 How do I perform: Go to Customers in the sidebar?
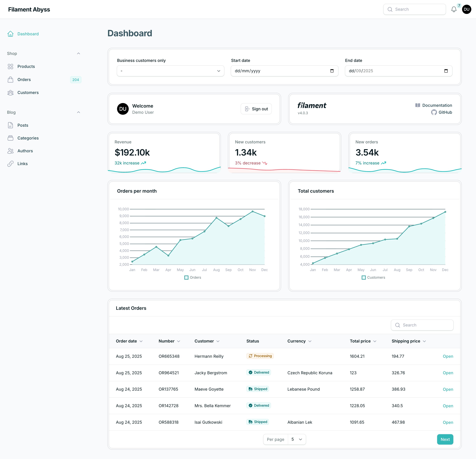pyautogui.click(x=28, y=93)
